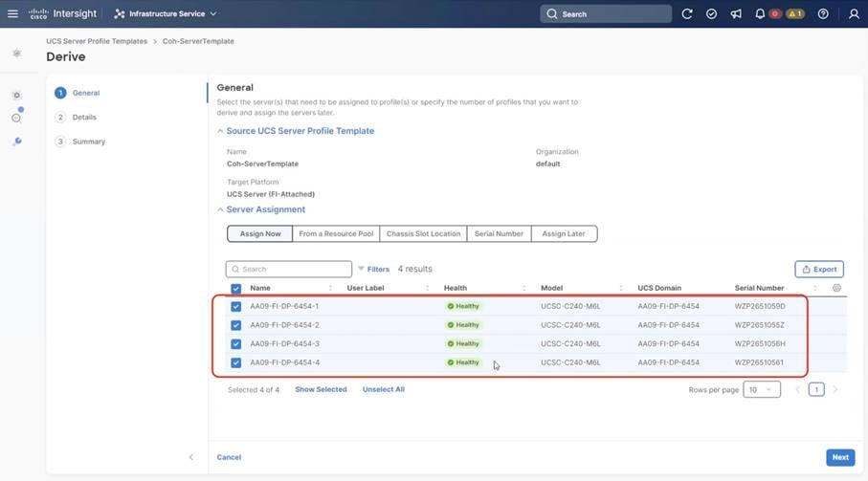Click the red critical alarms badge
The width and height of the screenshot is (868, 481).
775,13
